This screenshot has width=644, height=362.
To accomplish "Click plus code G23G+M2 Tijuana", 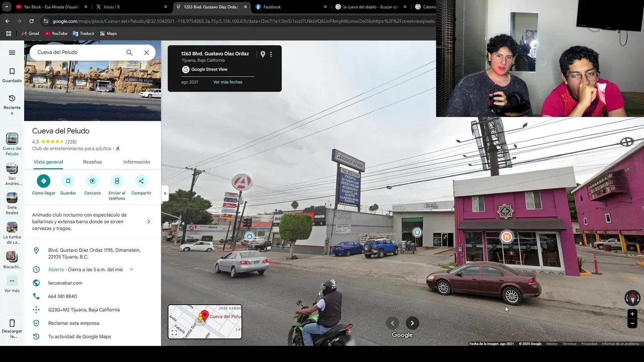I will pyautogui.click(x=84, y=310).
